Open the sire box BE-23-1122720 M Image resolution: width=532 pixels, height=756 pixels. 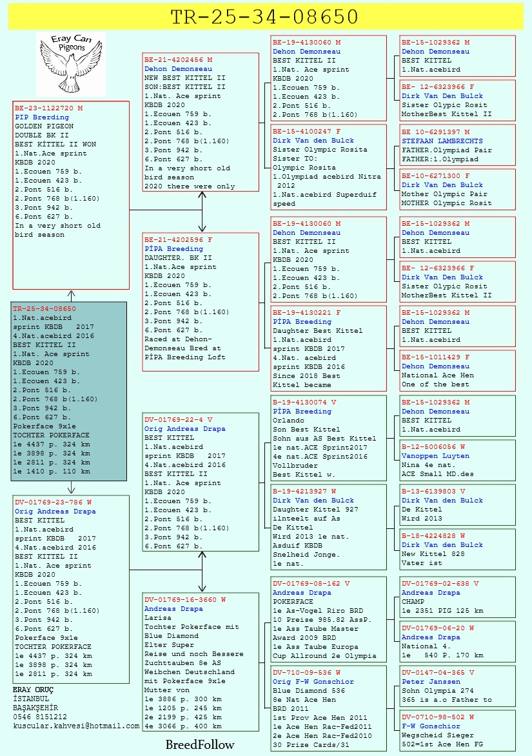pyautogui.click(x=71, y=195)
